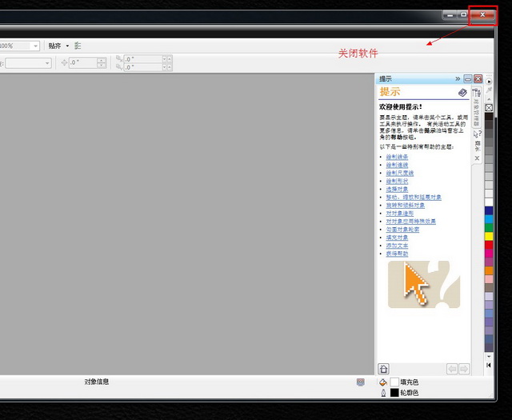The width and height of the screenshot is (512, 420).
Task: Pick the green swatch in the color palette
Action: (489, 227)
